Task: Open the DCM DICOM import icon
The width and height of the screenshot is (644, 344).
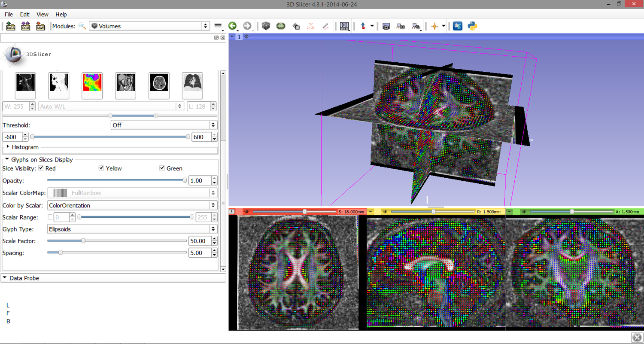Action: click(x=25, y=26)
